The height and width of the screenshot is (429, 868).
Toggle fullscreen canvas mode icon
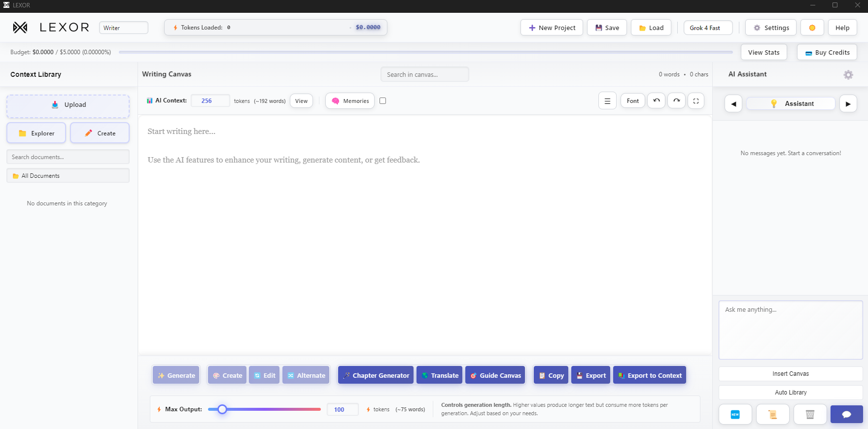tap(696, 100)
